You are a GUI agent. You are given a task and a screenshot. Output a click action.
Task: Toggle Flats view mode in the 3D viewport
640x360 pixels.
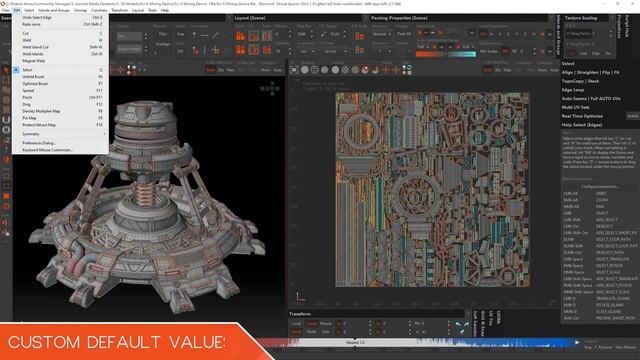pyautogui.click(x=231, y=70)
